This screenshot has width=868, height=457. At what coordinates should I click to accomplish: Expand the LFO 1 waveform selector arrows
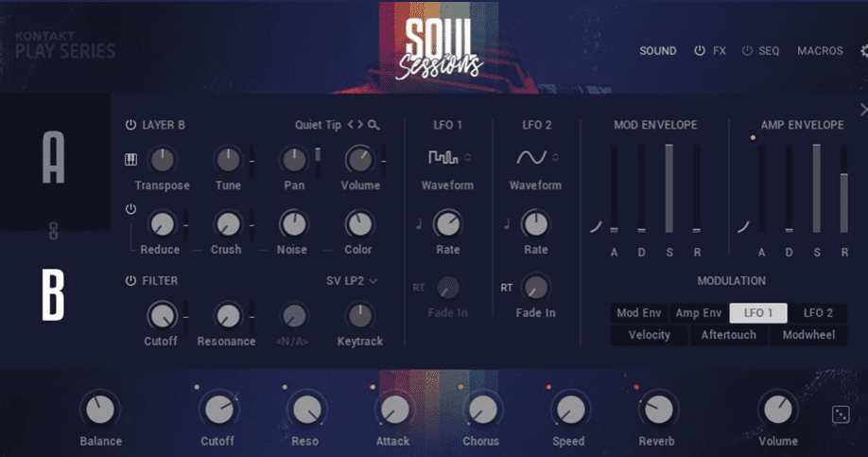pos(467,157)
